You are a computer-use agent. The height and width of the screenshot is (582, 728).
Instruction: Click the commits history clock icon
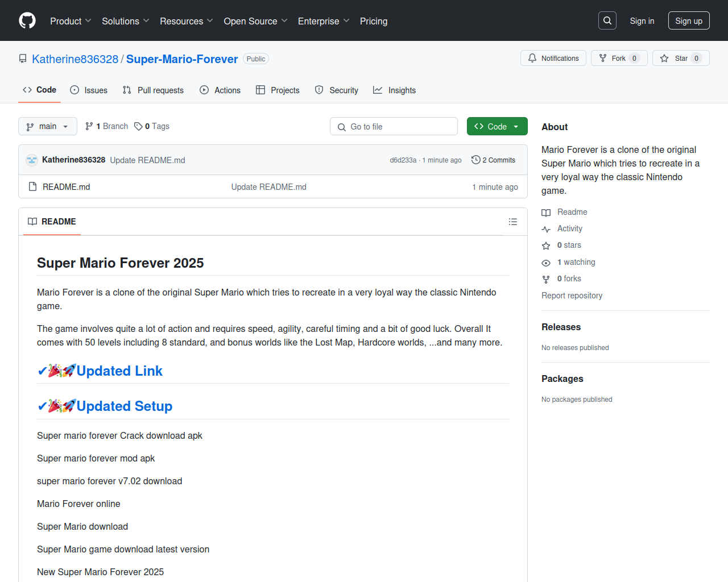(476, 160)
